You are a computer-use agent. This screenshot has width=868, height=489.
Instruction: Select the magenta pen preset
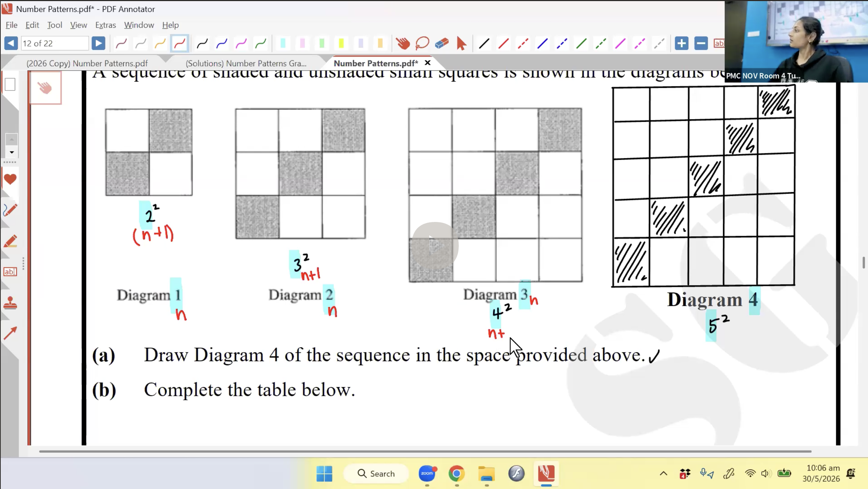[x=241, y=44]
